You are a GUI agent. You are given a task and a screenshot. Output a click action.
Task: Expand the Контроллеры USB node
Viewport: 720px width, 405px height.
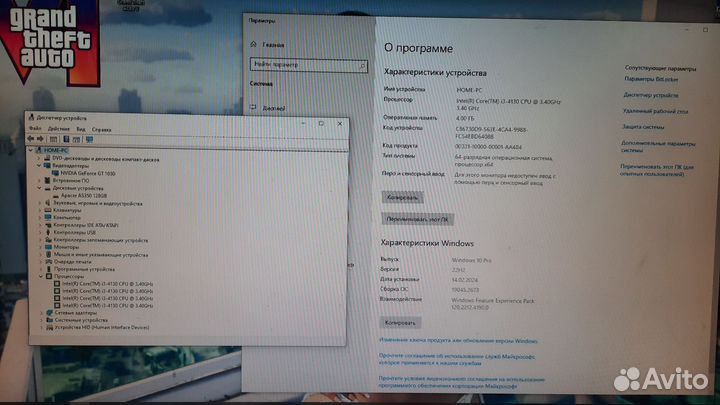click(x=40, y=232)
